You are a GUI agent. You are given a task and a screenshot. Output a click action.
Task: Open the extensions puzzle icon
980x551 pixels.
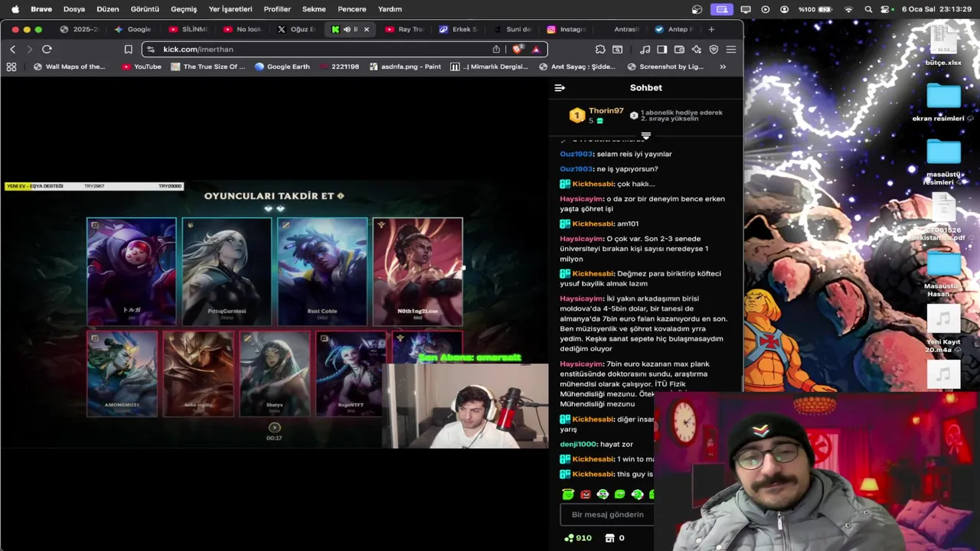pyautogui.click(x=600, y=49)
